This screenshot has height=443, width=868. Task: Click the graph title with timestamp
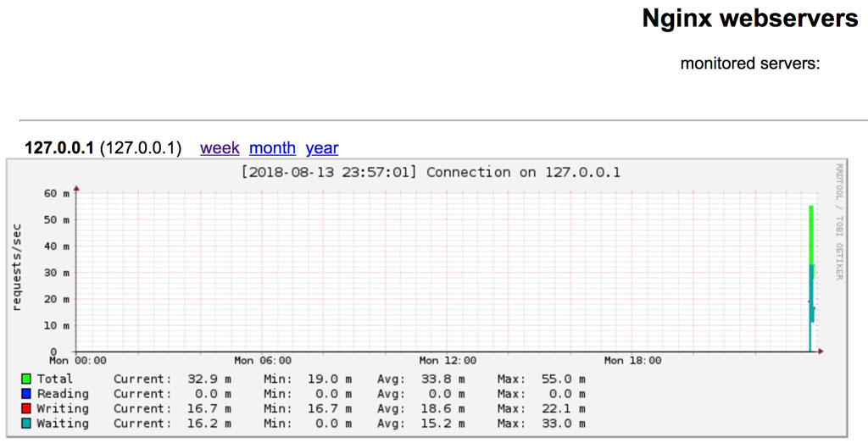click(431, 173)
